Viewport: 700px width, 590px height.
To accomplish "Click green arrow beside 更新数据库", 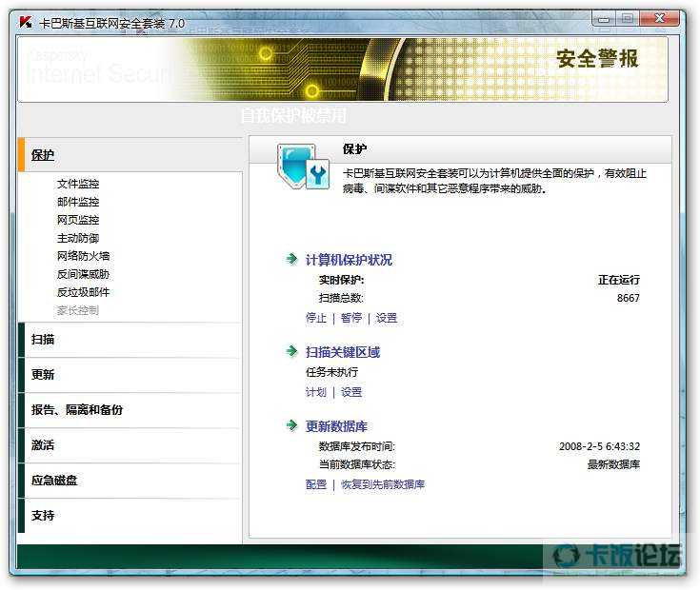I will pyautogui.click(x=291, y=425).
